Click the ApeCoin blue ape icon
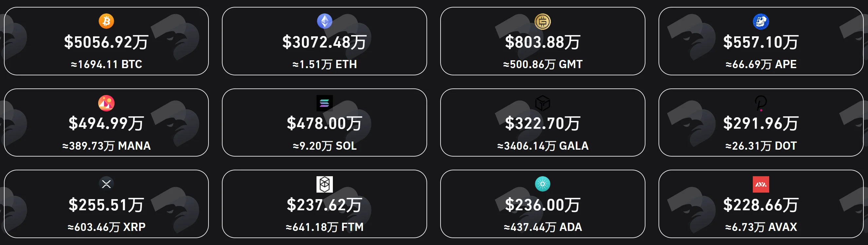The width and height of the screenshot is (868, 245). [x=761, y=22]
